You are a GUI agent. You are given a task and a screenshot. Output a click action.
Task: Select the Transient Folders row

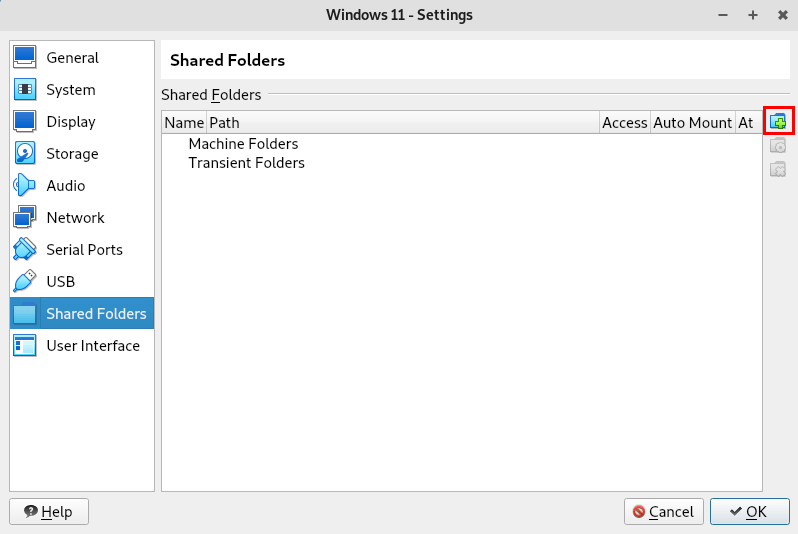tap(462, 163)
